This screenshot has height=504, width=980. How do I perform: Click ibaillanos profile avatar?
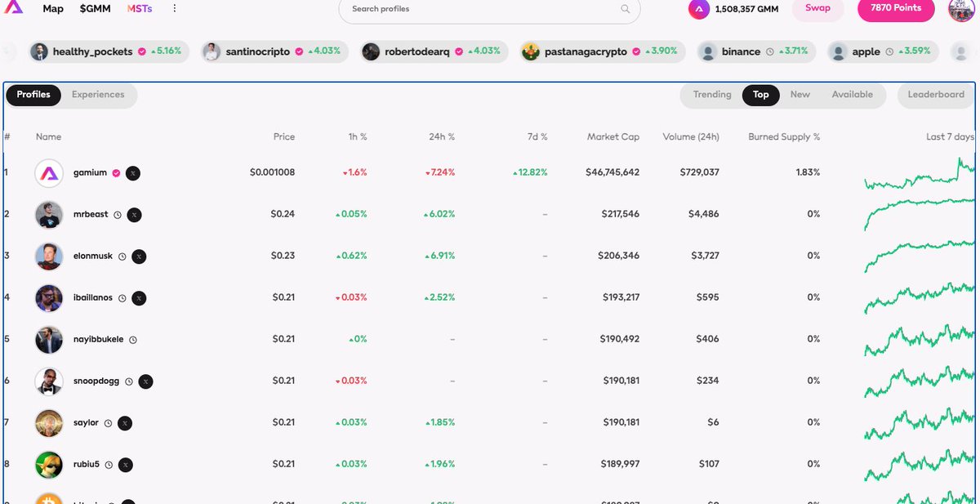[49, 298]
